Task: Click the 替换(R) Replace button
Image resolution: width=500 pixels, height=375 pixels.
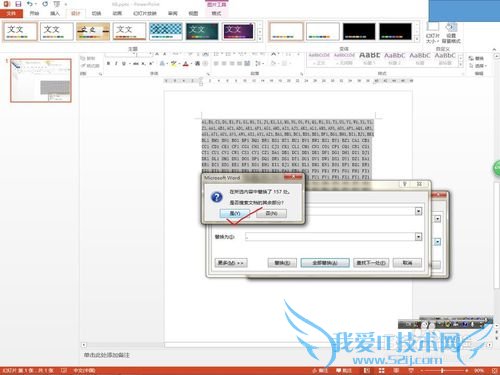Action: tap(282, 263)
